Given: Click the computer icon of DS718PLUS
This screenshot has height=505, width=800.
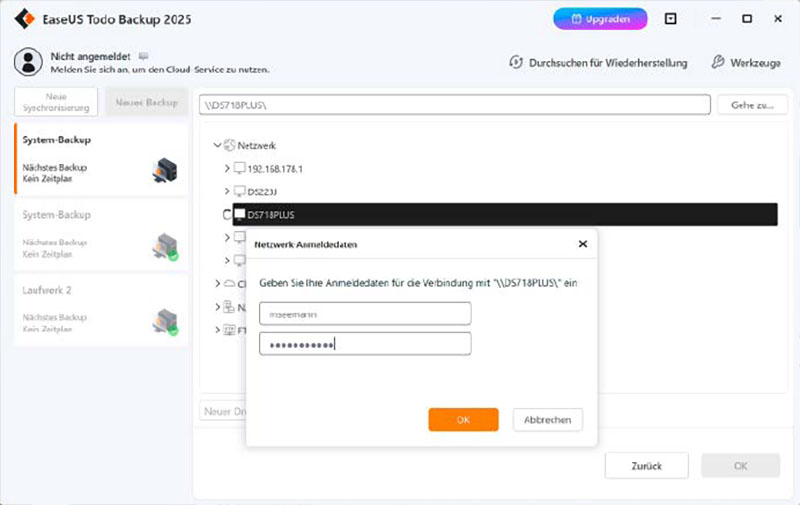Looking at the screenshot, I should coord(239,213).
